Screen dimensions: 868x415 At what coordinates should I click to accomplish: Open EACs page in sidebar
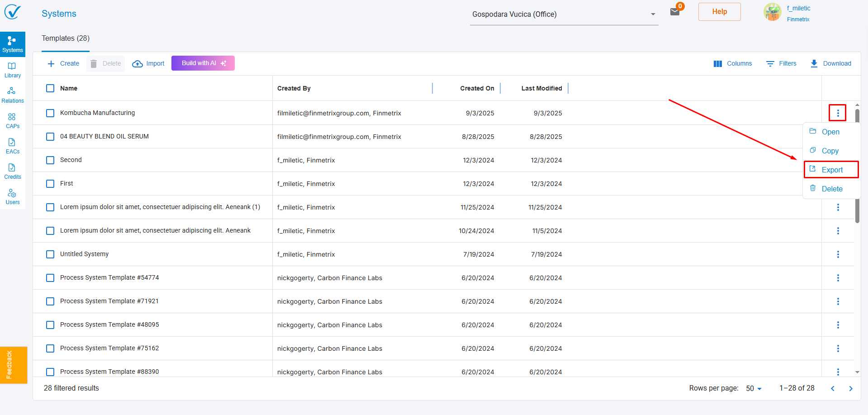12,146
